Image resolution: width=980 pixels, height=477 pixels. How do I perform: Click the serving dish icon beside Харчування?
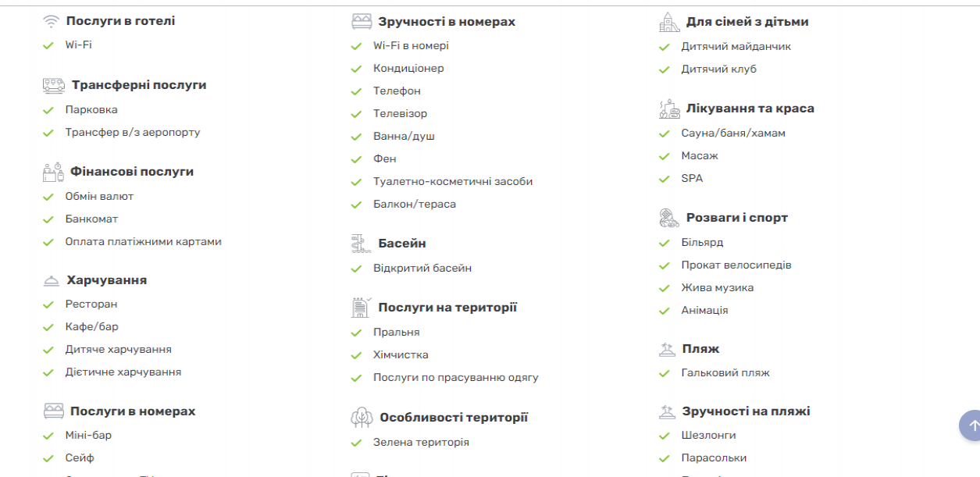coord(52,281)
